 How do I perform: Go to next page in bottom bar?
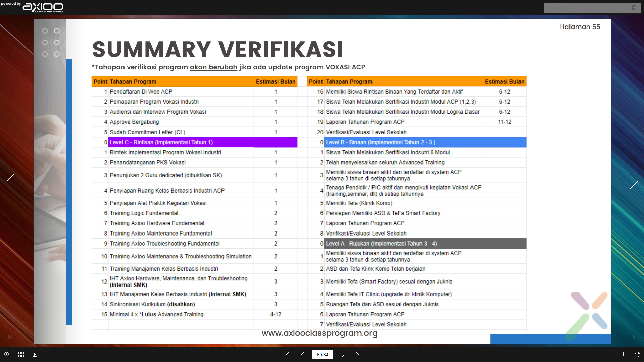(342, 355)
